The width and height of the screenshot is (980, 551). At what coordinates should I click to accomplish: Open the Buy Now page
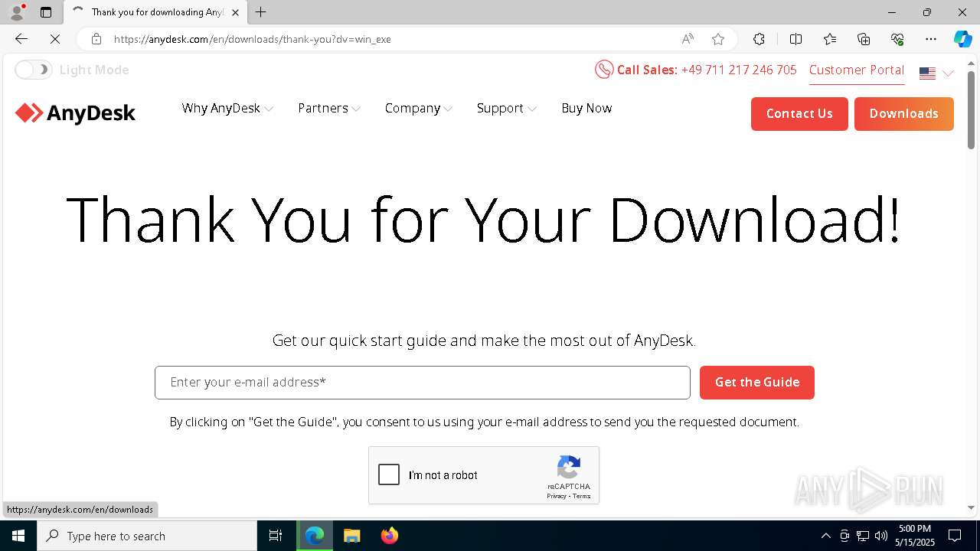(x=586, y=108)
